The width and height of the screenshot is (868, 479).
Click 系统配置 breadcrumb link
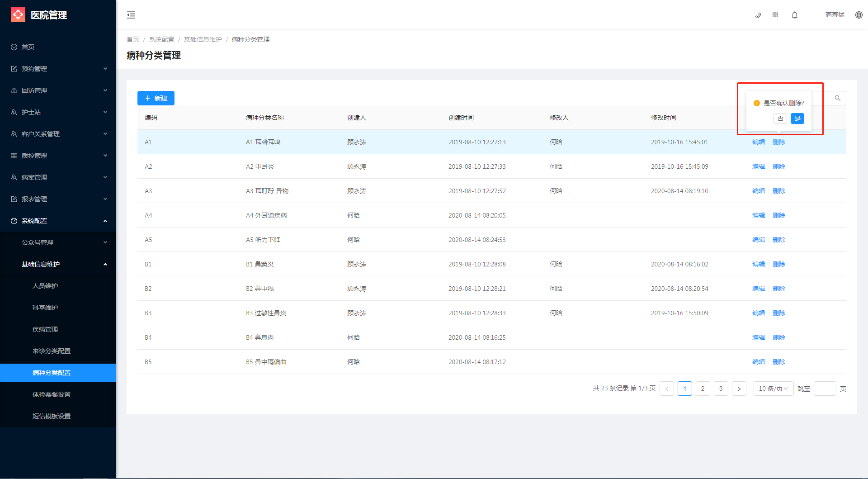coord(161,39)
